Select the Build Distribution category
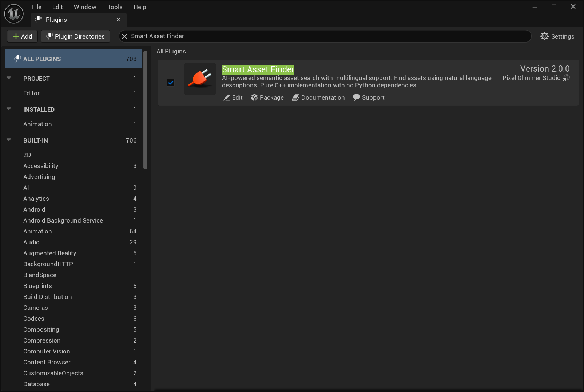 (74, 297)
